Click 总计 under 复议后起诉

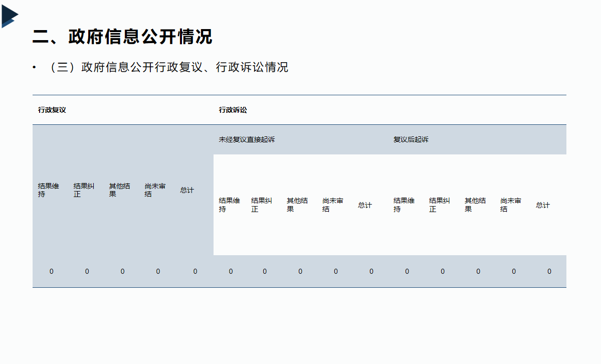point(543,205)
